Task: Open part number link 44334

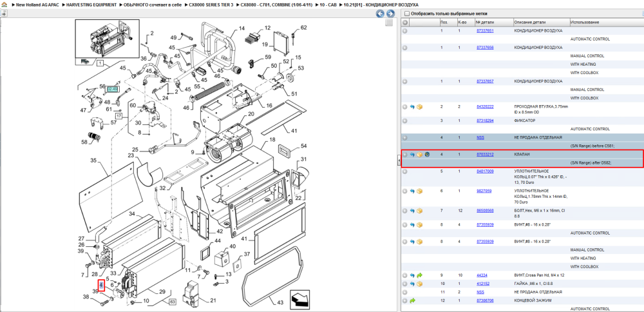Action: [482, 275]
